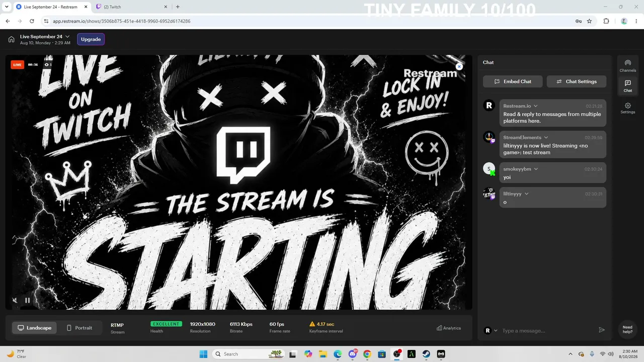Close the Twitch browser tab
The height and width of the screenshot is (362, 644).
pos(165,7)
